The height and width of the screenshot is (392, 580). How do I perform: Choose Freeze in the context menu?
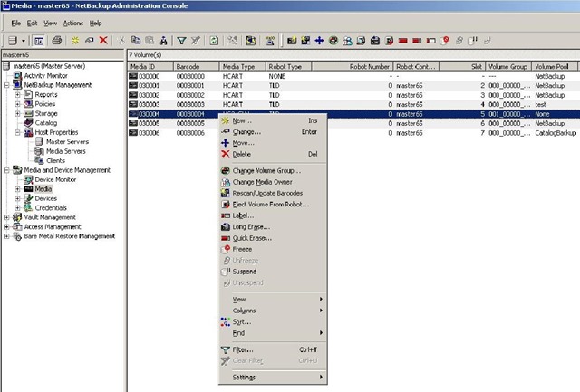273,249
